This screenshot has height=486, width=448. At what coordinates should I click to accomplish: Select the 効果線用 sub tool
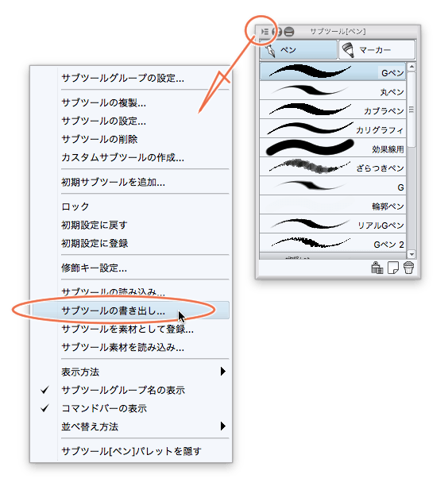click(x=333, y=148)
